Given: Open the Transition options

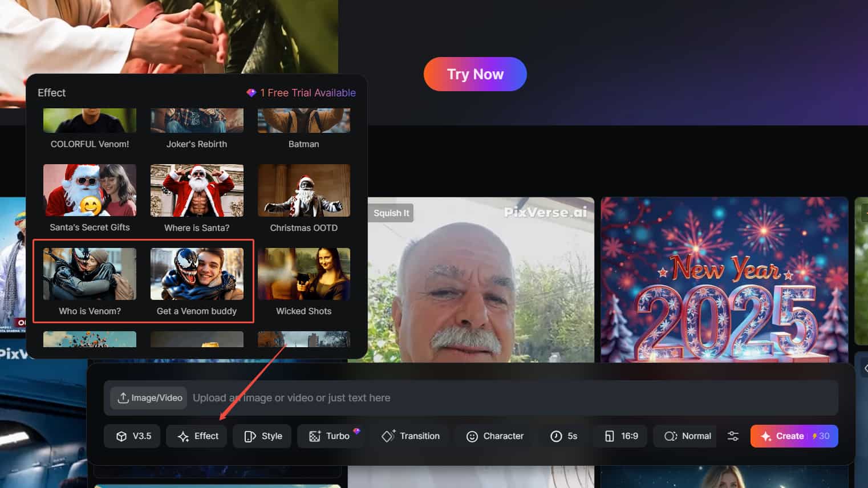Looking at the screenshot, I should [x=411, y=436].
